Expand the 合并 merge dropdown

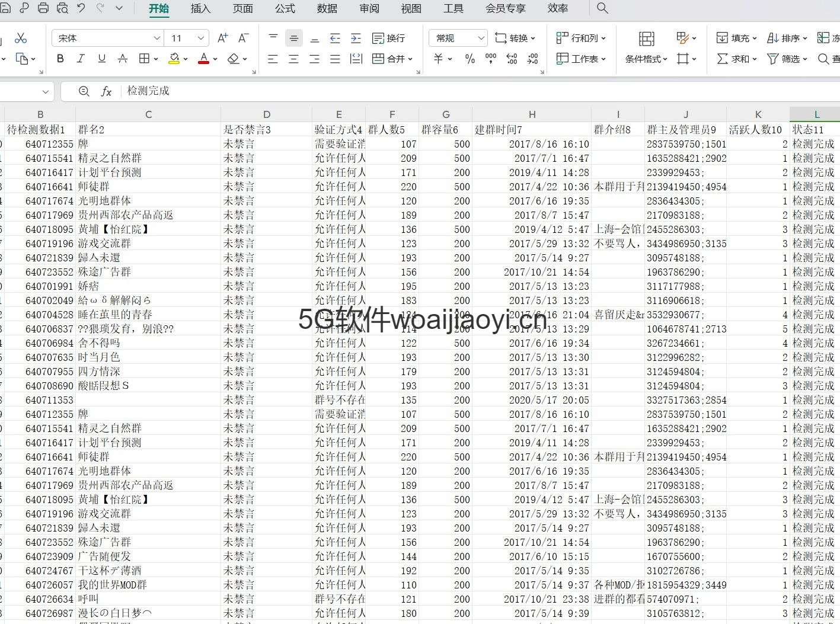click(x=410, y=59)
